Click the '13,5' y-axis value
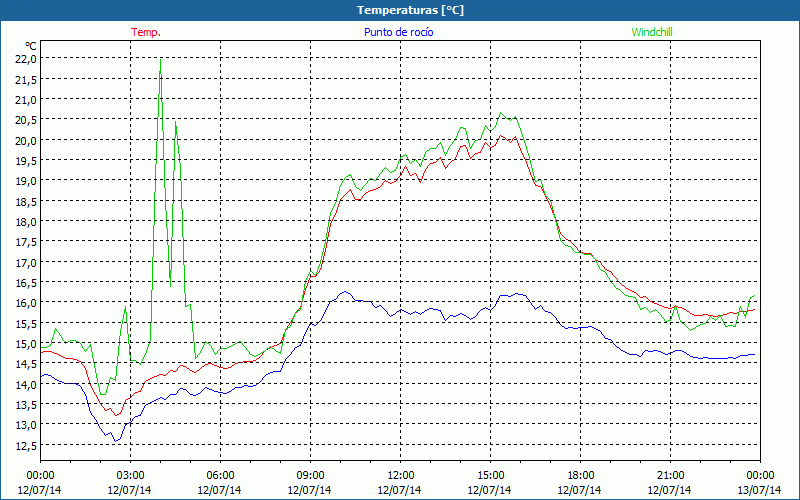800x500 pixels. (x=26, y=405)
